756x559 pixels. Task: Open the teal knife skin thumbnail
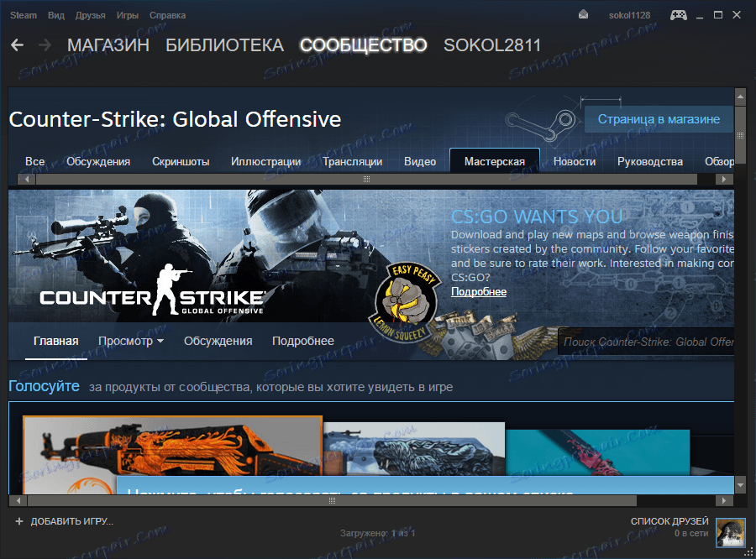(598, 453)
